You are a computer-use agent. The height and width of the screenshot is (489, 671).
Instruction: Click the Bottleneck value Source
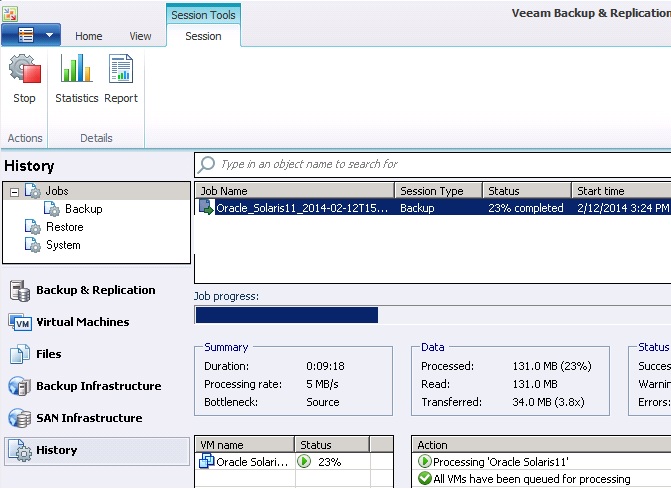click(323, 402)
